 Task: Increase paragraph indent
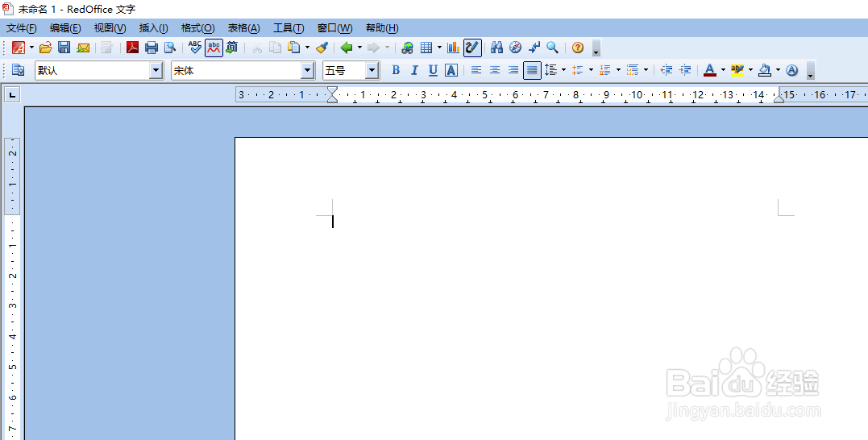(x=685, y=70)
